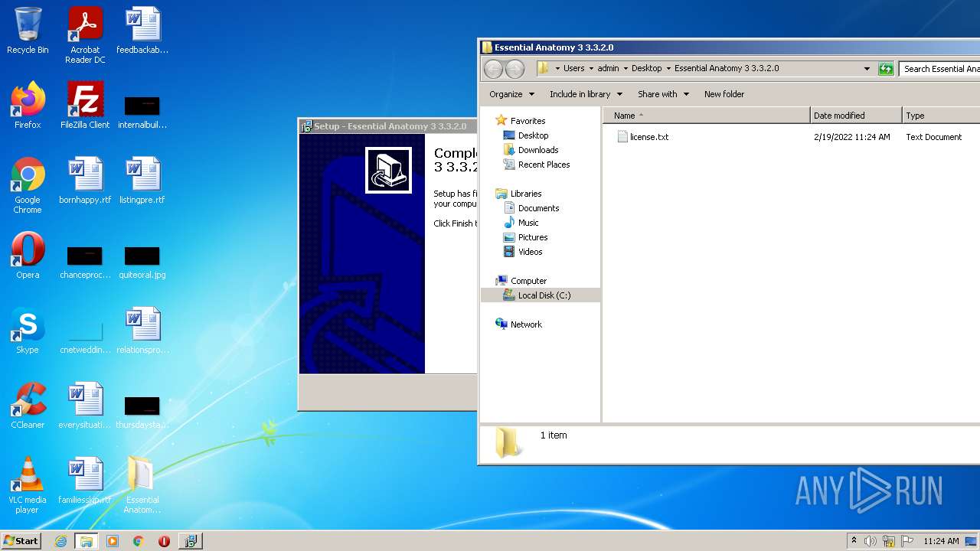Click the Opera taskbar icon
The width and height of the screenshot is (980, 551).
(x=164, y=541)
